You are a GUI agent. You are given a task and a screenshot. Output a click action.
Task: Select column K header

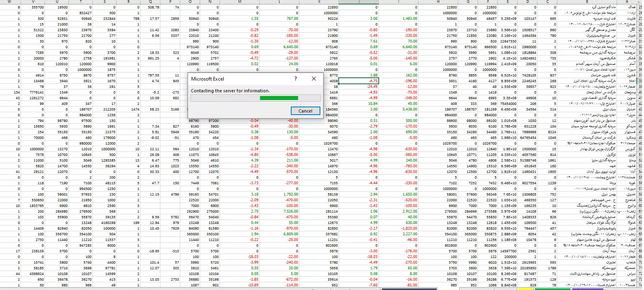(319, 2)
